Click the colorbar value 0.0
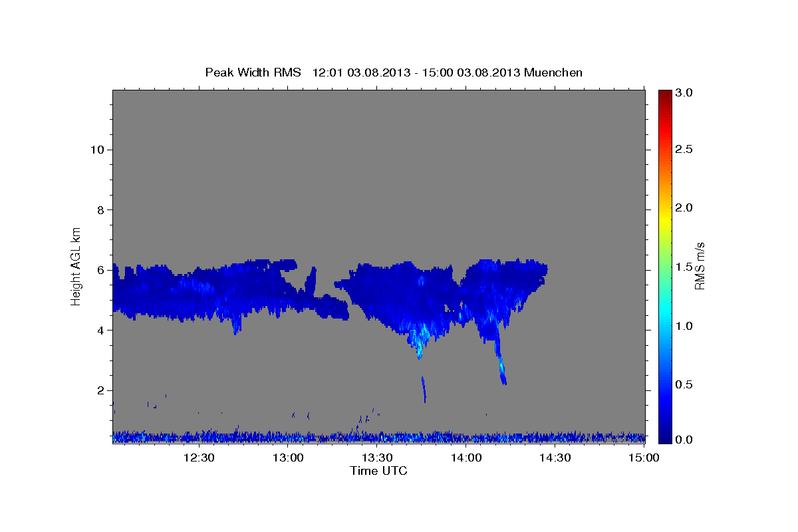798x532 pixels. click(x=684, y=440)
